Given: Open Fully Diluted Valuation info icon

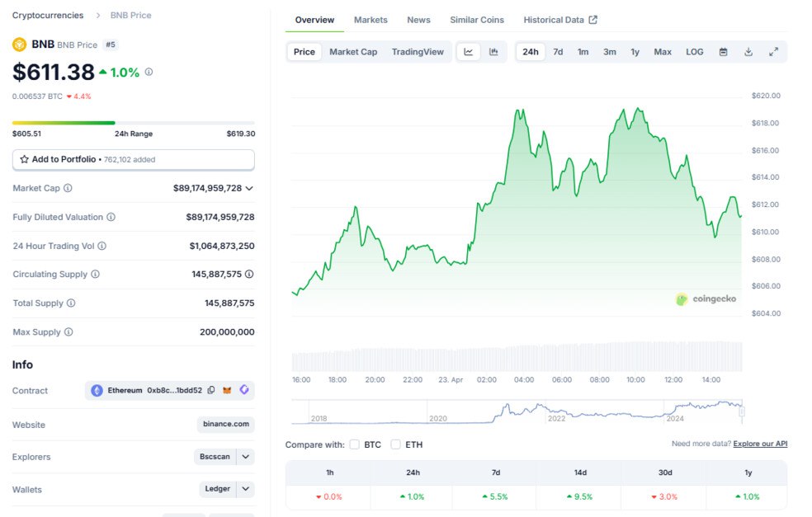Looking at the screenshot, I should pyautogui.click(x=111, y=217).
